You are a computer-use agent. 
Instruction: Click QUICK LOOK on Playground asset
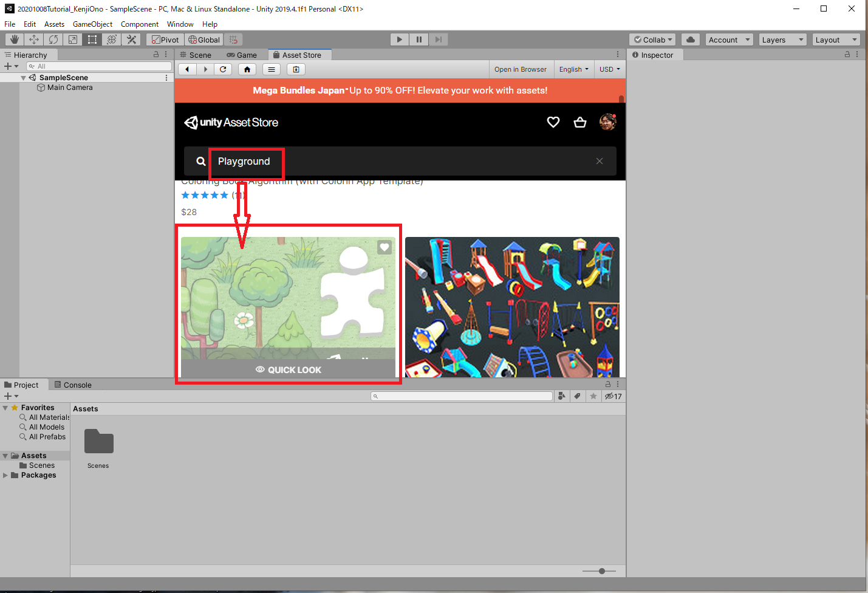pos(289,369)
